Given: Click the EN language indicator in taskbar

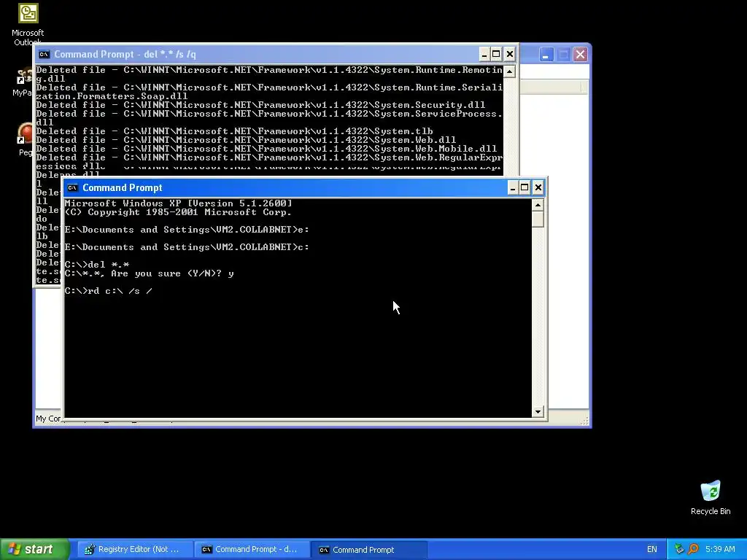Looking at the screenshot, I should [x=651, y=550].
